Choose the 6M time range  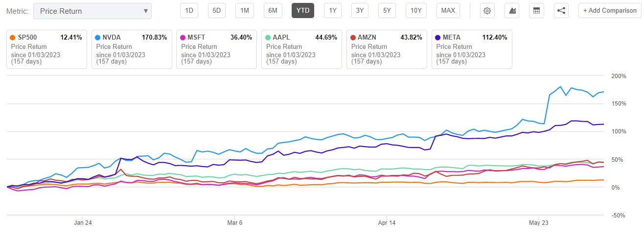(x=273, y=11)
